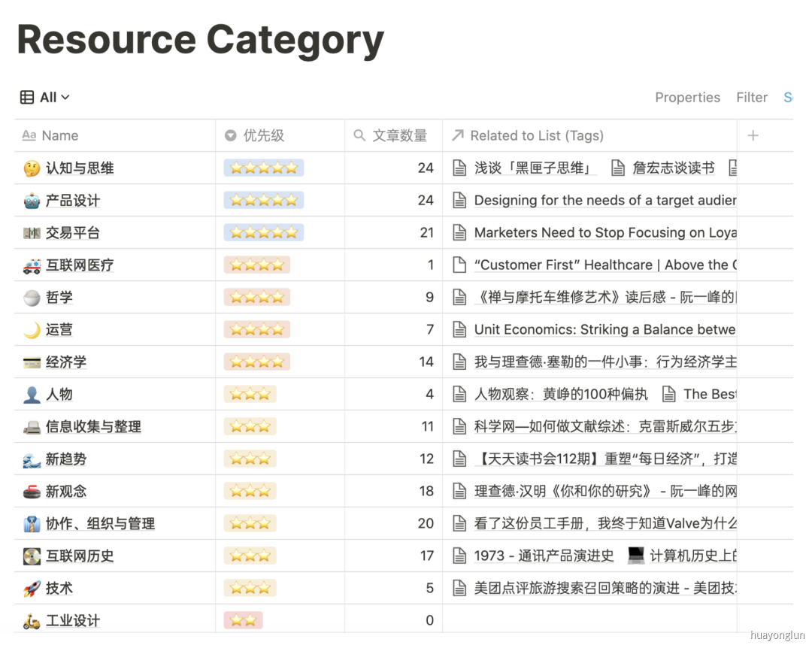Open 人物观察：黄峥的100种偏执 page
This screenshot has height=648, width=812.
click(x=561, y=394)
